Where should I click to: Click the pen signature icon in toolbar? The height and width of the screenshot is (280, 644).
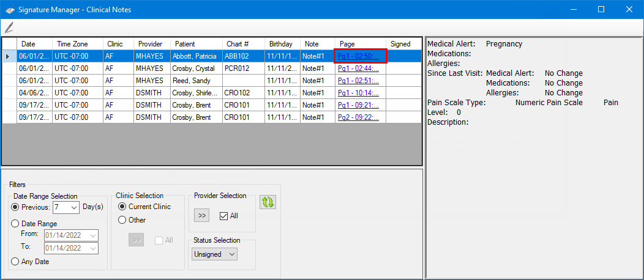[x=9, y=28]
